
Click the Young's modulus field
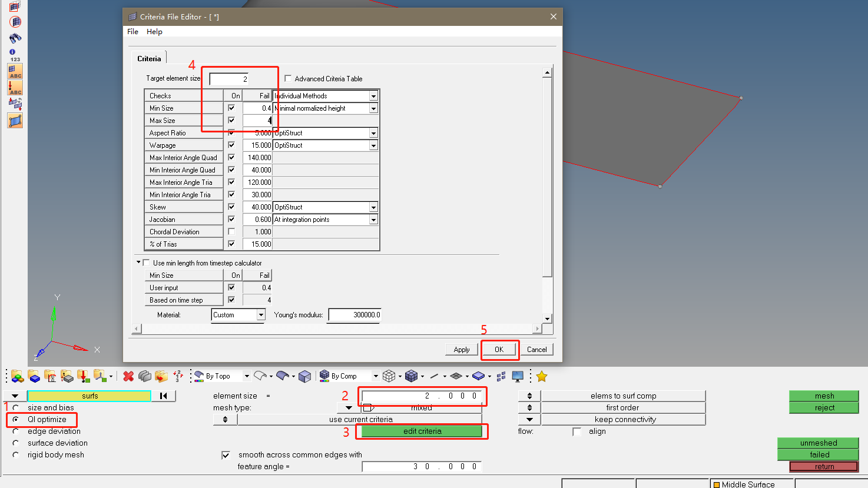point(355,315)
